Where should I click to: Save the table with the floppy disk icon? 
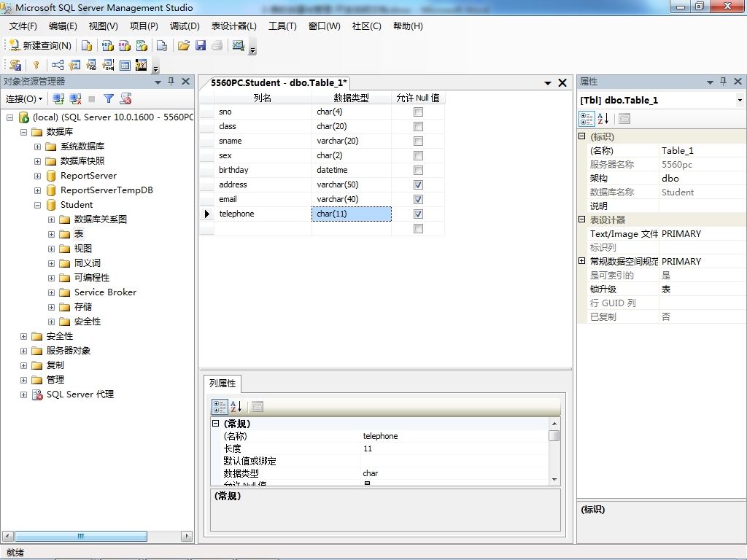pyautogui.click(x=201, y=45)
